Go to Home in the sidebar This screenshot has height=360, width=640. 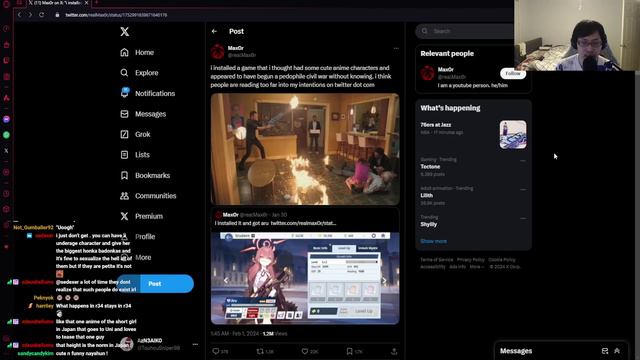coord(137,52)
